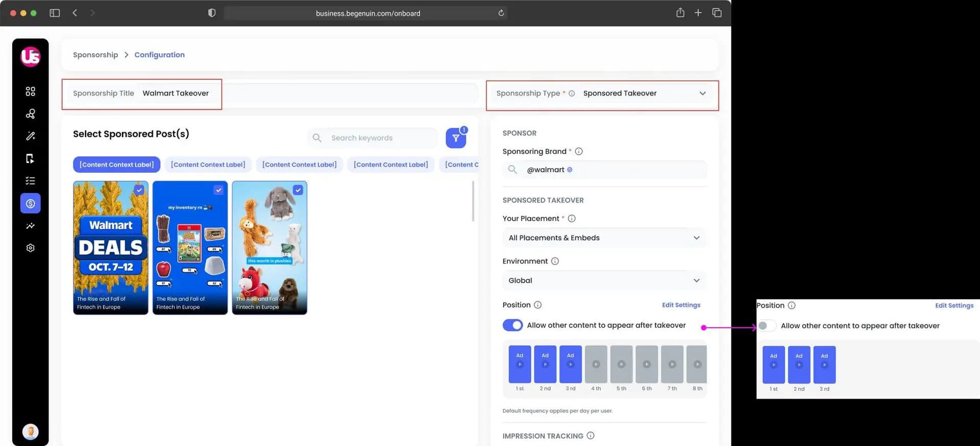The width and height of the screenshot is (980, 446).
Task: Click the info icon beside Sponsorship Type
Action: 572,93
